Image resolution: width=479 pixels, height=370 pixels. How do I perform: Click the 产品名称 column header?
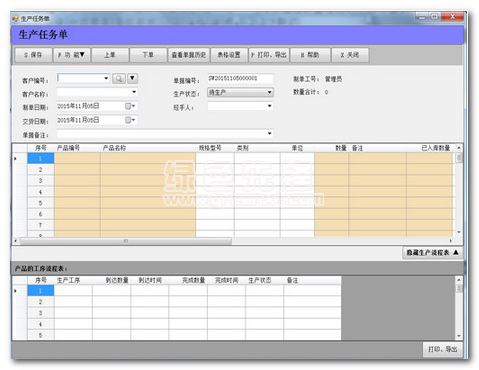pos(148,148)
